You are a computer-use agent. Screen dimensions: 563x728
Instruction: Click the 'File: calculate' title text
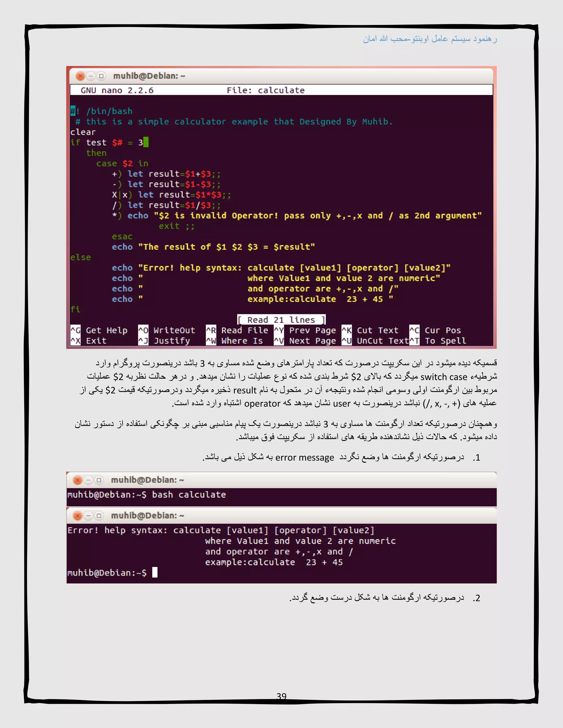click(x=266, y=90)
